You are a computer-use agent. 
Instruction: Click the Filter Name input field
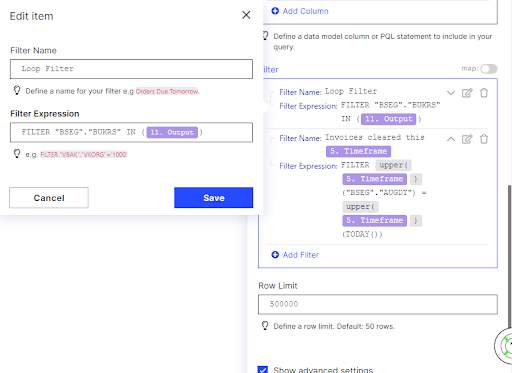[131, 69]
